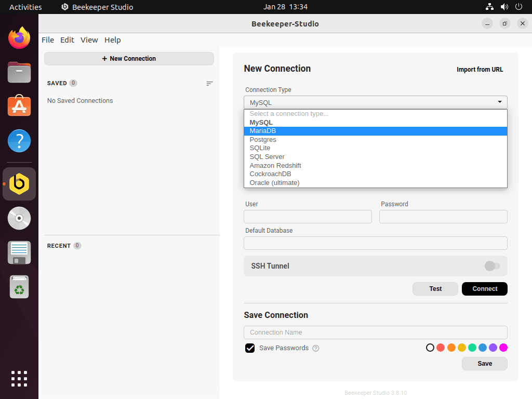
Task: Click the Beekeeper Studio top bar icon
Action: [65, 7]
